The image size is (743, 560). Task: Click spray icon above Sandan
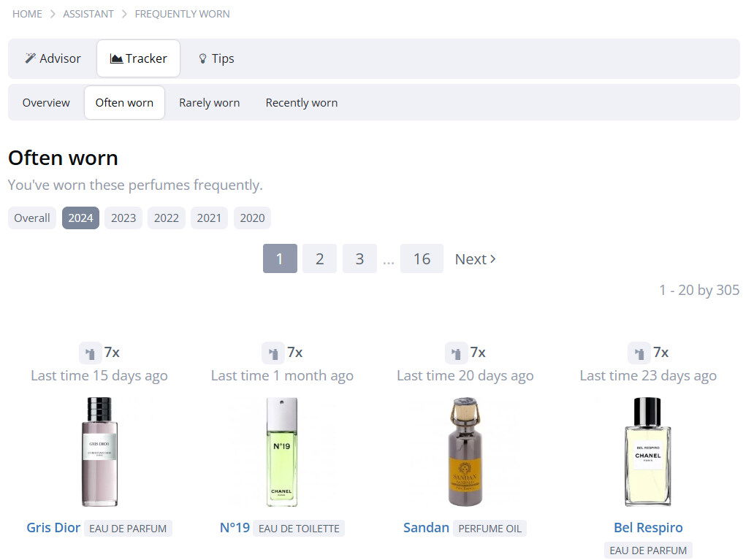coord(457,353)
